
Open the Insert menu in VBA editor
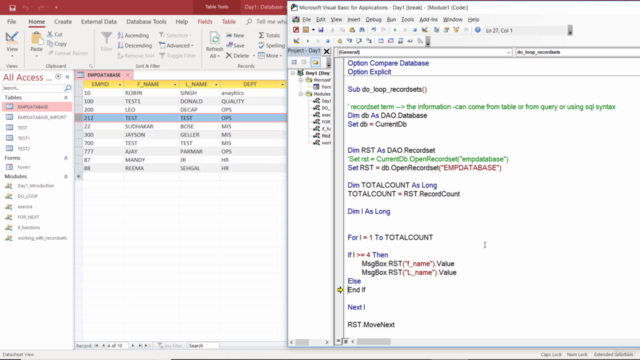(353, 20)
